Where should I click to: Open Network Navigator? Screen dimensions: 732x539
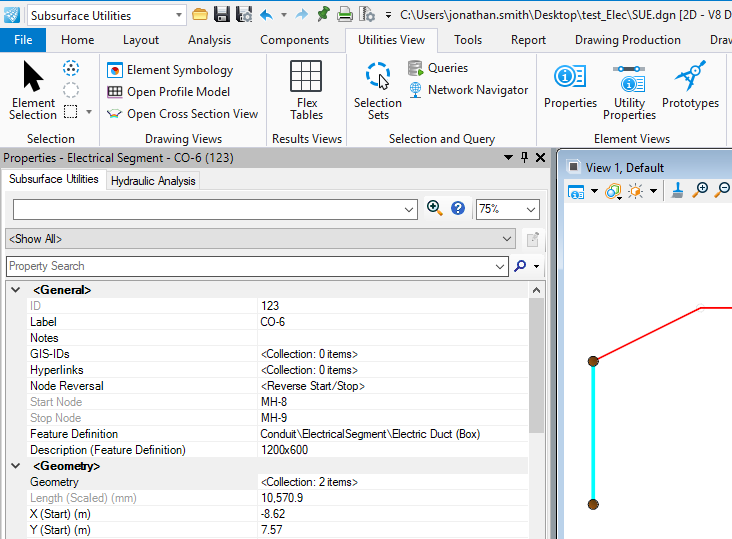pyautogui.click(x=467, y=90)
